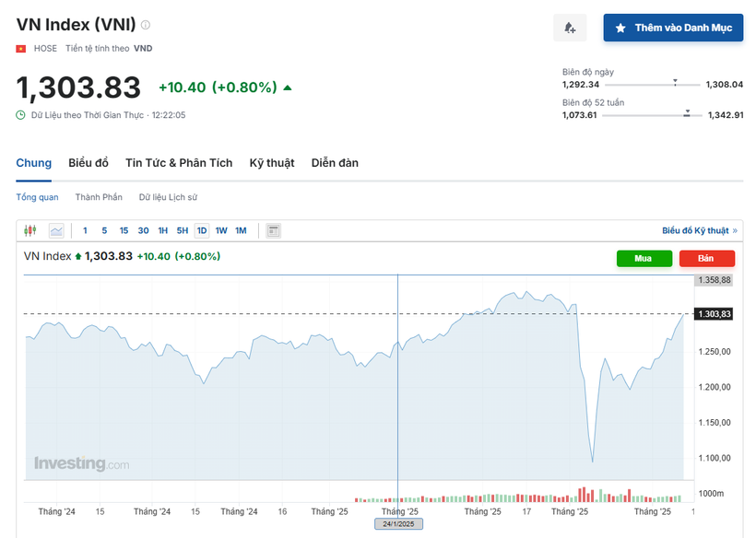Open the Tin Tức & Phân Tích tab

179,163
